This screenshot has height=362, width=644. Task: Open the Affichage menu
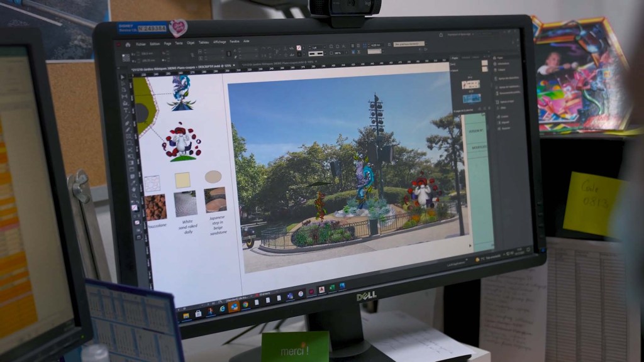pyautogui.click(x=219, y=41)
